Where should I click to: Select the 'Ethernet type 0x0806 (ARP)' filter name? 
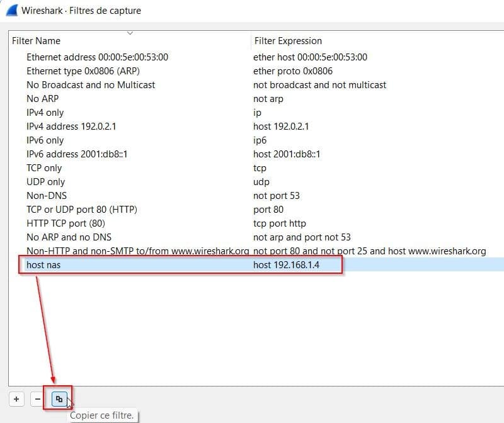pos(83,71)
